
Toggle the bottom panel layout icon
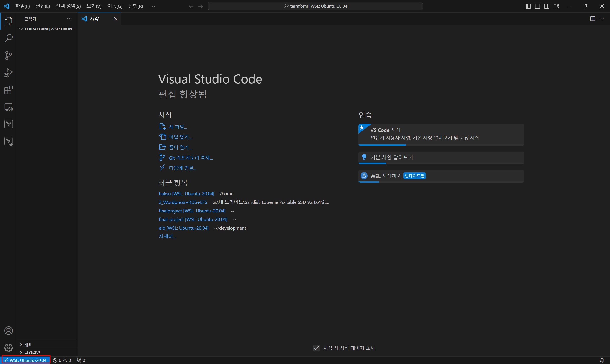pos(537,6)
